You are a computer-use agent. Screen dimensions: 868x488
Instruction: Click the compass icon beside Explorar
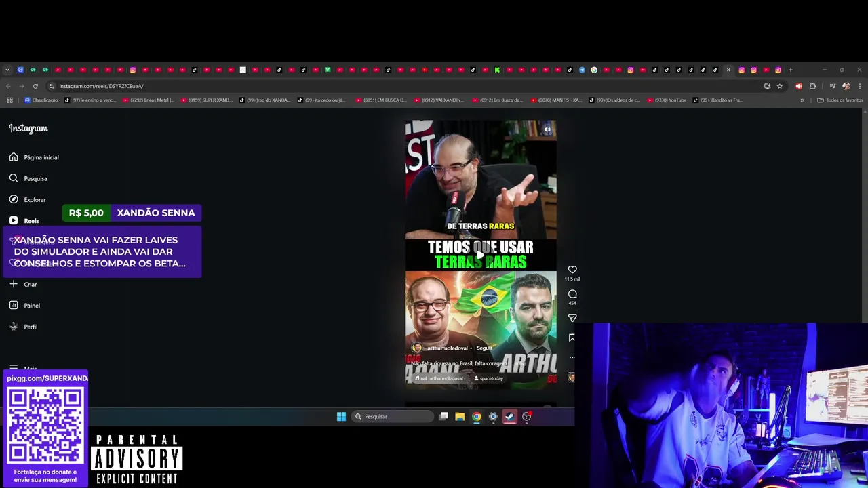[14, 199]
